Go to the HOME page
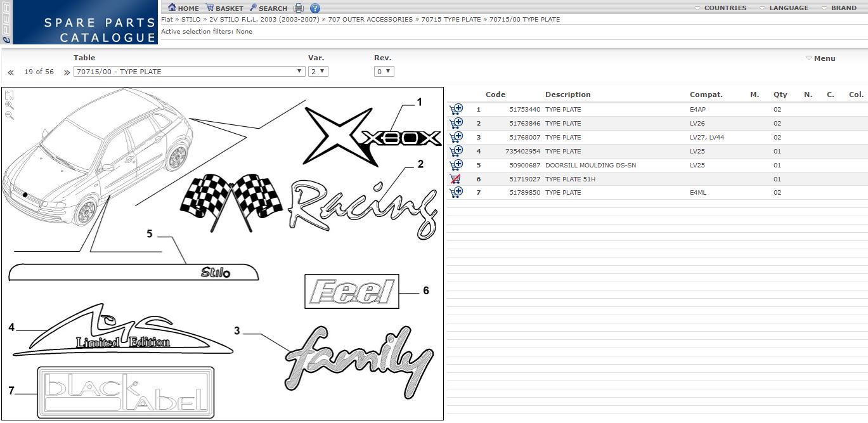The height and width of the screenshot is (423, 868). coord(183,8)
